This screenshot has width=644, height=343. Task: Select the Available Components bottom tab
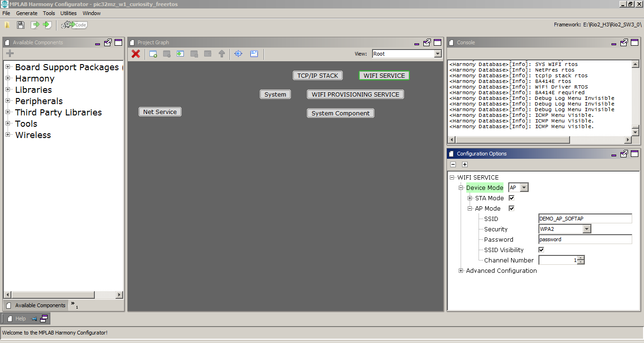point(36,305)
